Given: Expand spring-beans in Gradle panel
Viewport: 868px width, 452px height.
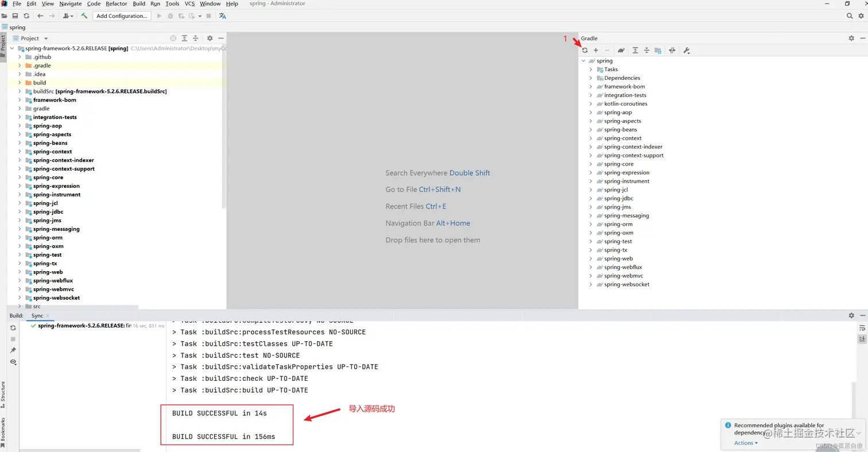Looking at the screenshot, I should pyautogui.click(x=591, y=130).
